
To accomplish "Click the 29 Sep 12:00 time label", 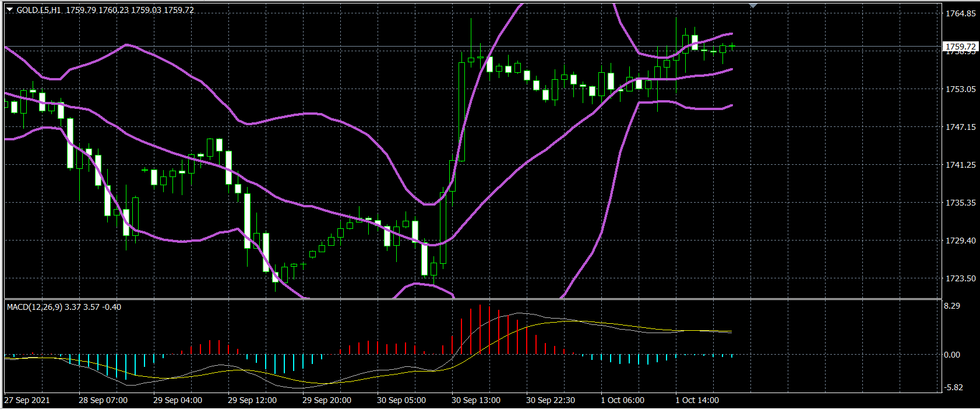I will pyautogui.click(x=252, y=400).
